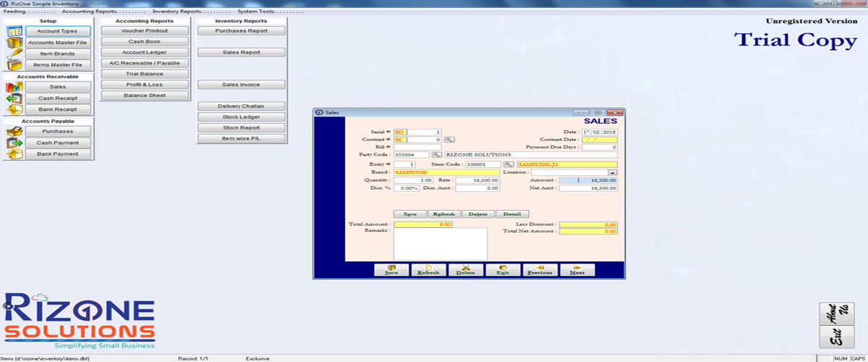Open the Delivery Challan report
Screen dimensions: 868x362
[242, 106]
